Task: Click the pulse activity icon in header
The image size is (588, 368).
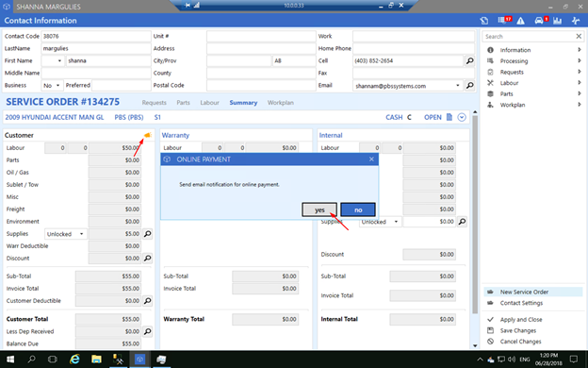Action: pyautogui.click(x=576, y=21)
